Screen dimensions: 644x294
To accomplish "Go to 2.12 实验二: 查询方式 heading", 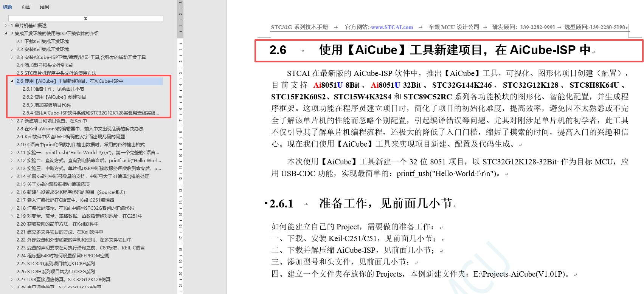I will pyautogui.click(x=89, y=161).
